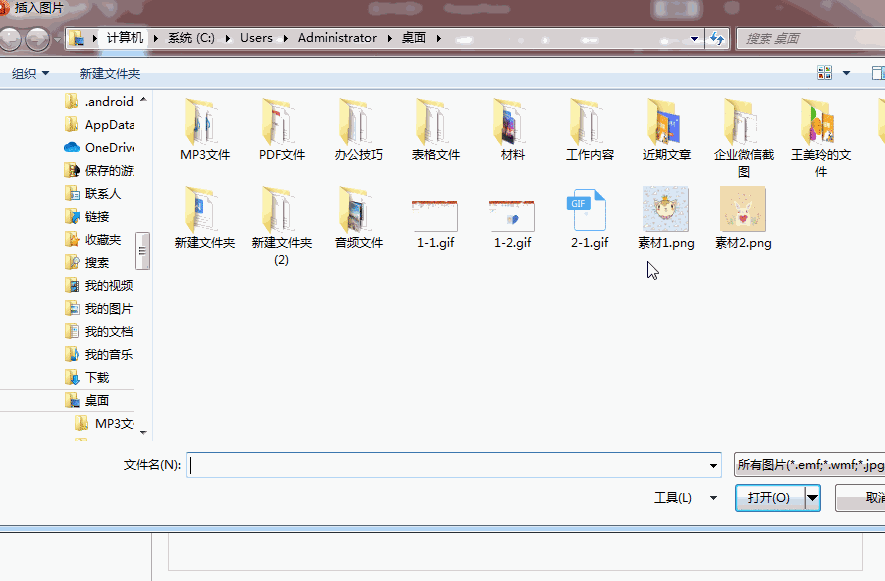Click the 1-1.gif file thumbnail
Viewport: 885px width, 581px height.
click(x=435, y=212)
